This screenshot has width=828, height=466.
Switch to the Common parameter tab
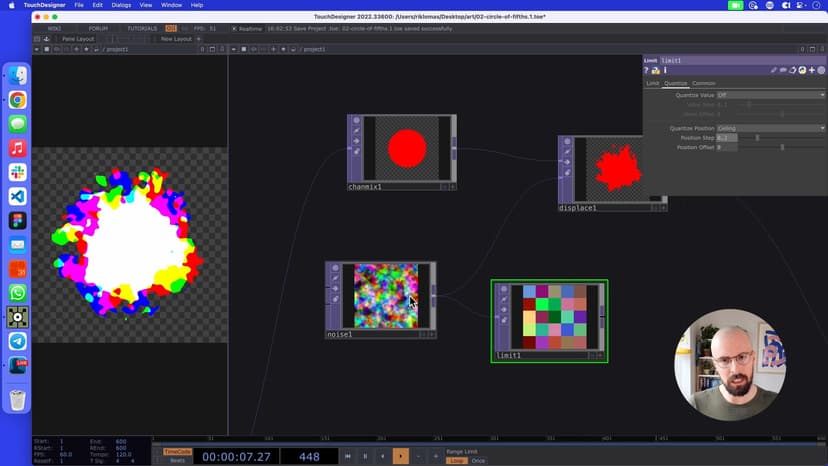(703, 83)
